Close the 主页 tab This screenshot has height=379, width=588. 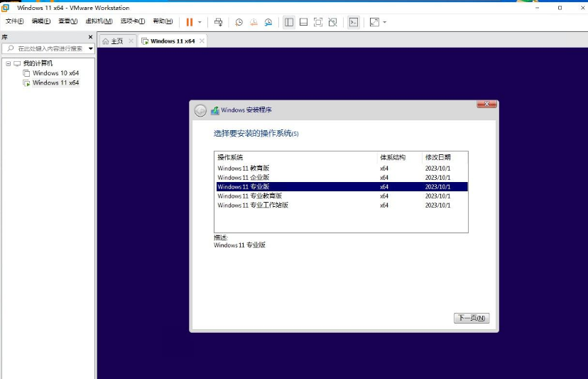[x=131, y=41]
